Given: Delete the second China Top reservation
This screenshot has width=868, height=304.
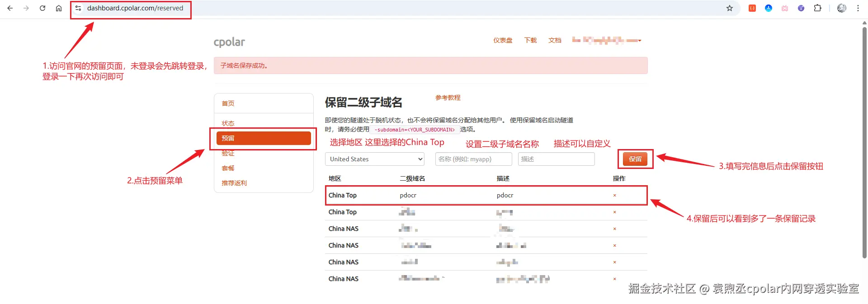Looking at the screenshot, I should [x=614, y=212].
